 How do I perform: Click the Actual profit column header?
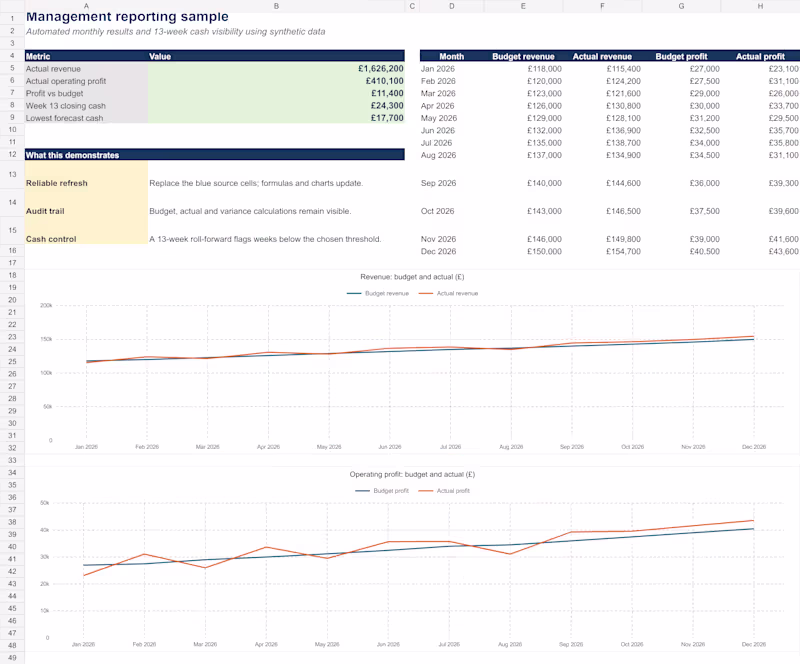tap(760, 56)
